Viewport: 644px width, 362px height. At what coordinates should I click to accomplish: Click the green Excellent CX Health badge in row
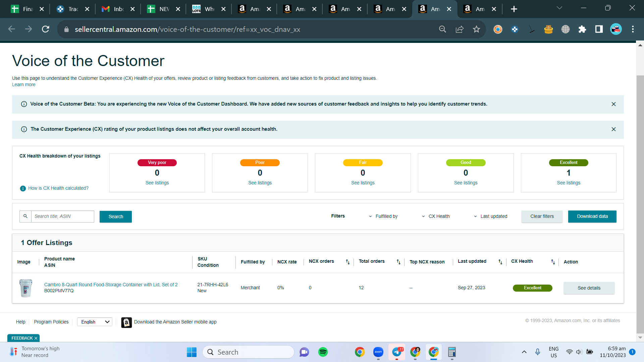tap(533, 288)
